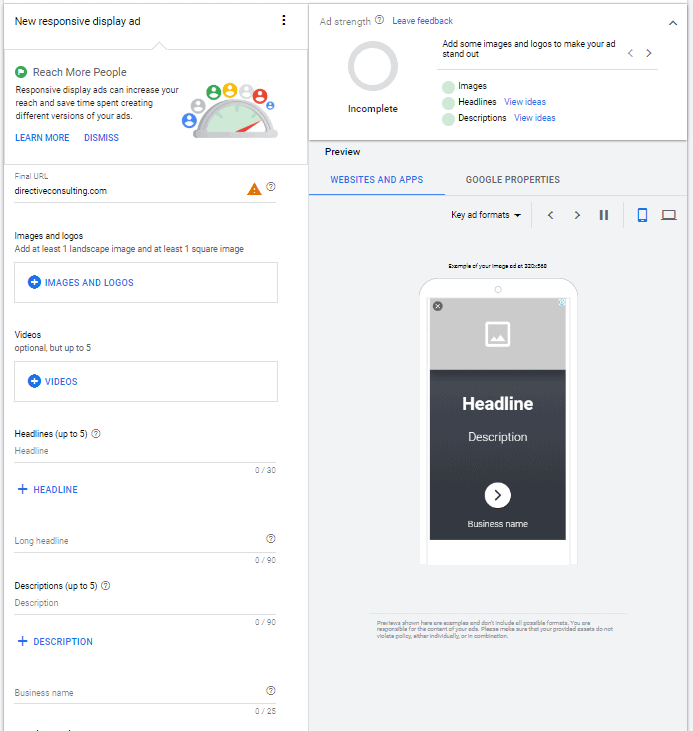Viewport: 693px width, 731px height.
Task: View ideas for Descriptions
Action: coord(534,117)
